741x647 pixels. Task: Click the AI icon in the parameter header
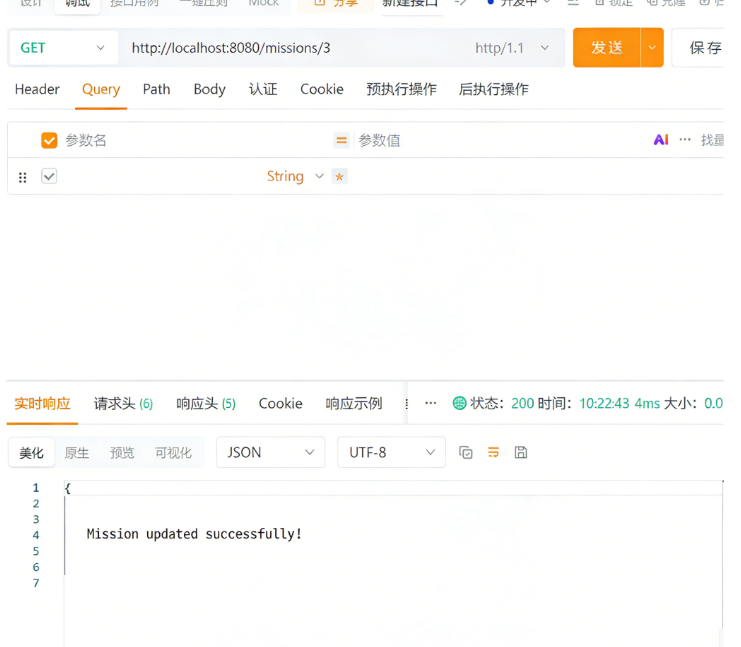click(661, 139)
